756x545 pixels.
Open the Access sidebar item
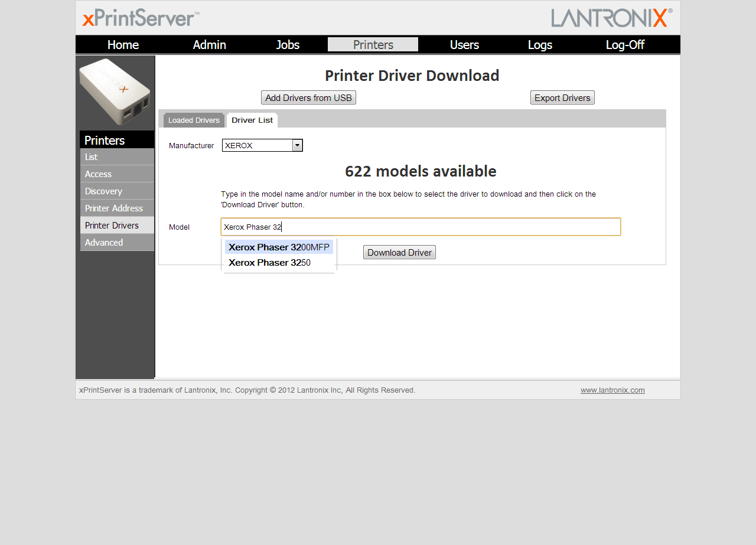(x=117, y=174)
